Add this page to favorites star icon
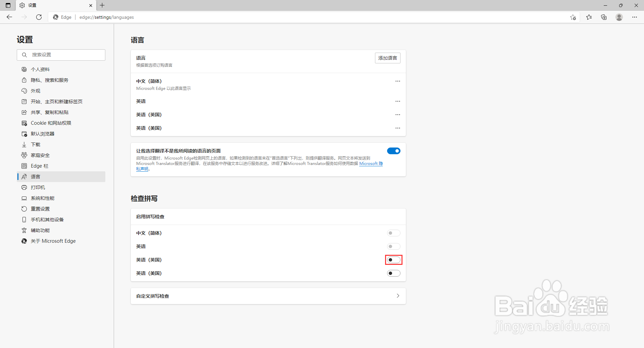Viewport: 644px width, 348px height. [573, 17]
